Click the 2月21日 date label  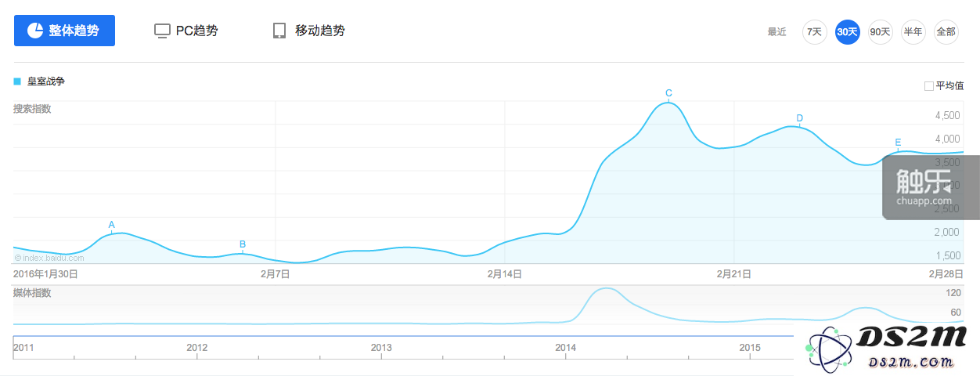click(733, 274)
